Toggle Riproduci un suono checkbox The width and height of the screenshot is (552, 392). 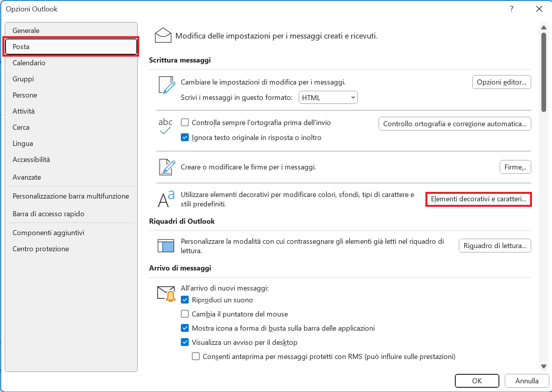185,300
